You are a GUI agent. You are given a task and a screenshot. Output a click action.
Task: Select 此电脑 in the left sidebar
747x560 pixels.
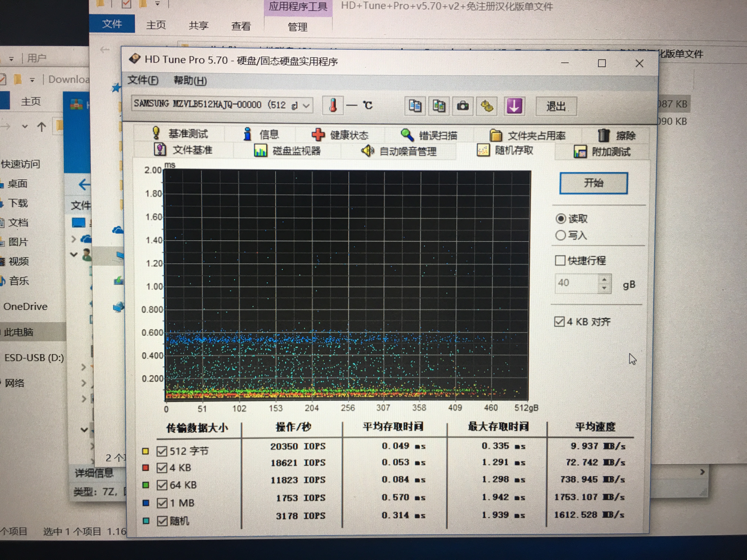tap(18, 332)
